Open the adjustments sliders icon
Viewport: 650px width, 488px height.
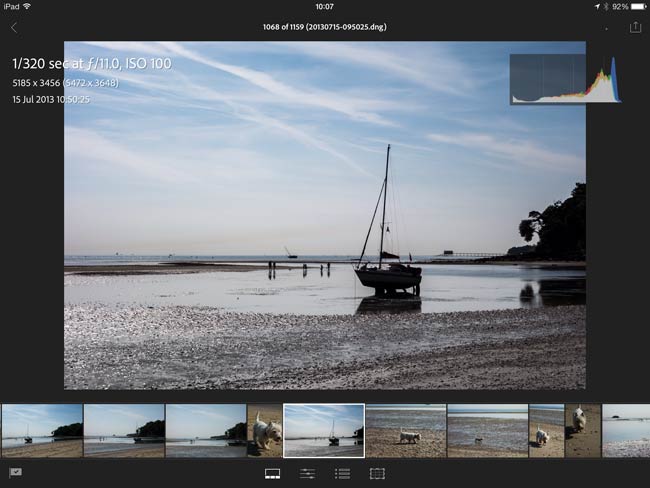307,473
